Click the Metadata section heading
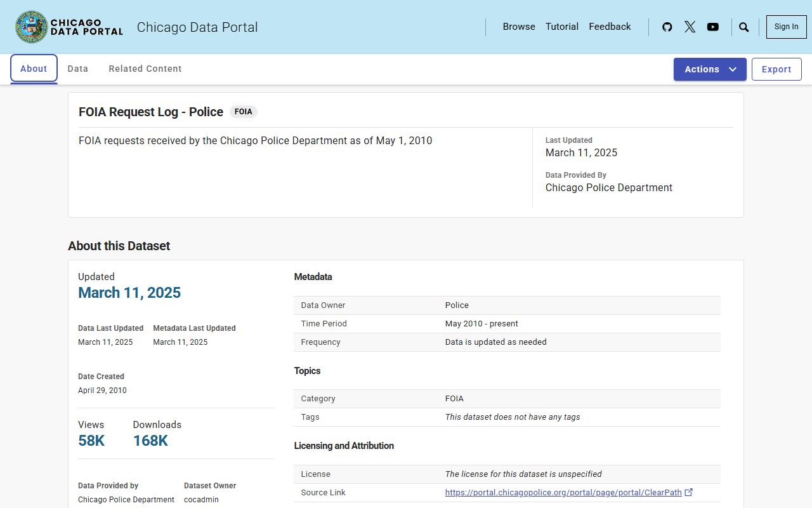The image size is (812, 508). click(x=313, y=277)
